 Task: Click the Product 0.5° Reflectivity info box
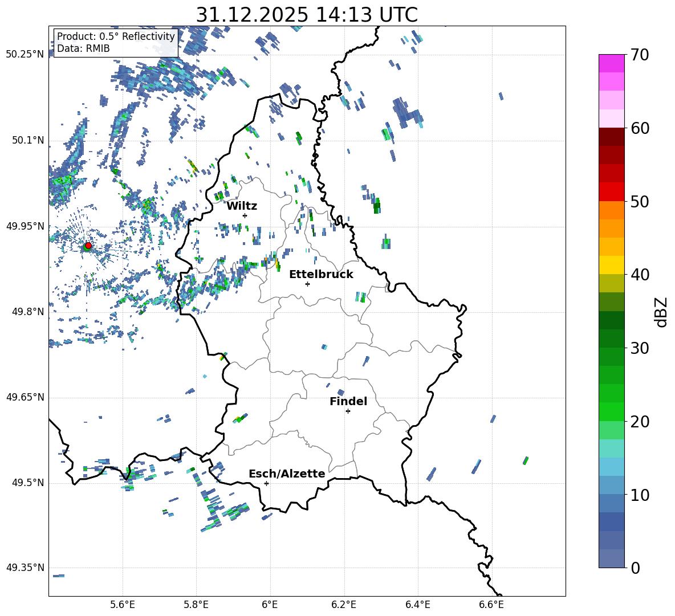point(116,42)
